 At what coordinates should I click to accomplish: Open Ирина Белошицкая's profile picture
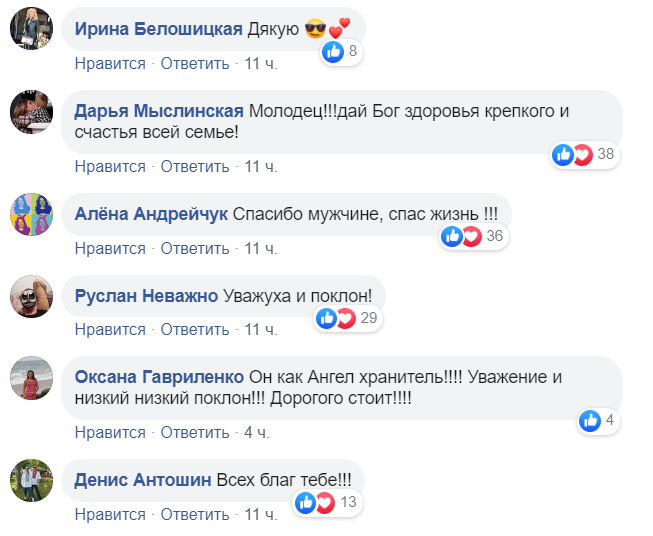(x=31, y=29)
